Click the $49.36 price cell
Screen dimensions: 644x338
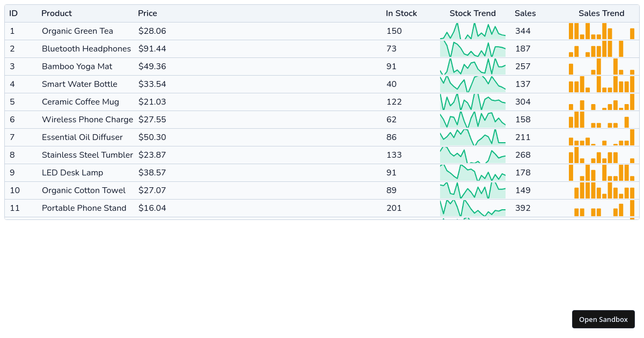point(152,67)
